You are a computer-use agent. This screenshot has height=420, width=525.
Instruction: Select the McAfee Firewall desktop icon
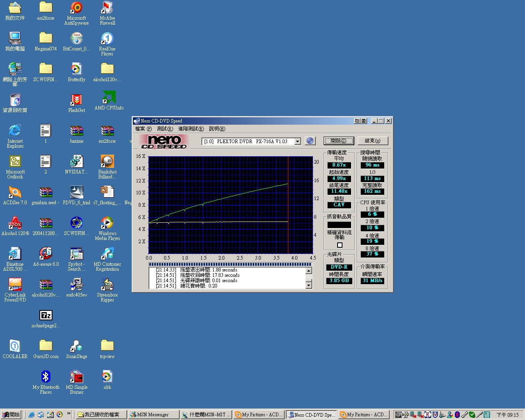107,13
